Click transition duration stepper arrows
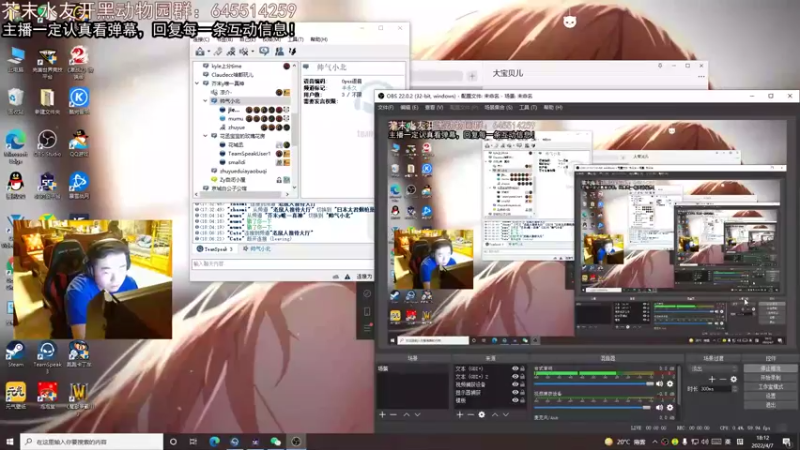Screen dimensions: 800x450 (735, 389)
